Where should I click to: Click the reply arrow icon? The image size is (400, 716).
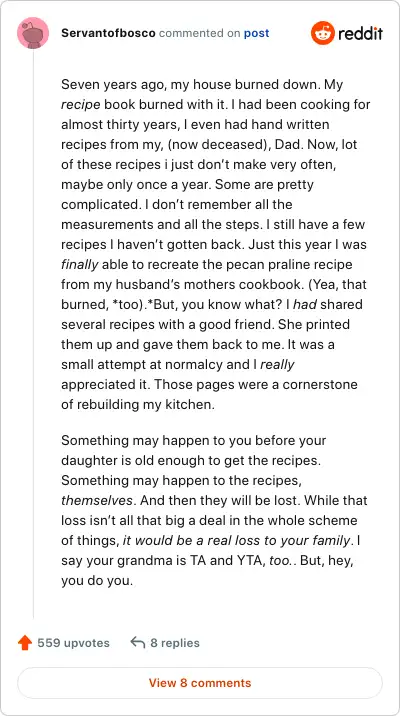point(137,642)
